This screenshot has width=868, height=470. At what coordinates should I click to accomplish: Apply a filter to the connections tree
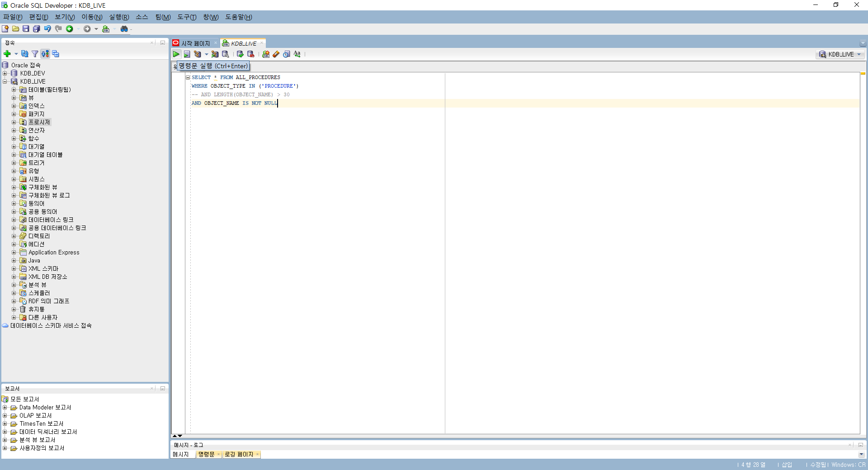click(35, 54)
